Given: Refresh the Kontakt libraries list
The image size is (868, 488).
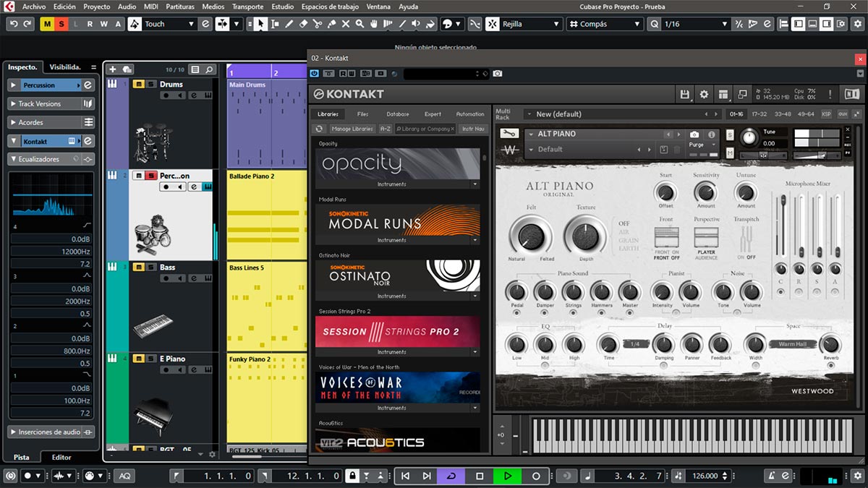Looking at the screenshot, I should pyautogui.click(x=320, y=129).
